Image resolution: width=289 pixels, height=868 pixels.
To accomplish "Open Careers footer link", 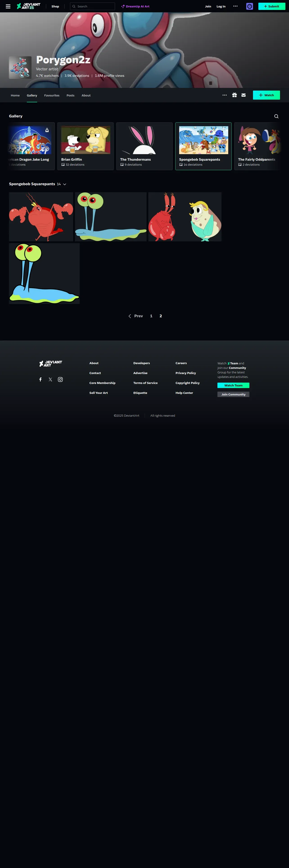I will (181, 363).
